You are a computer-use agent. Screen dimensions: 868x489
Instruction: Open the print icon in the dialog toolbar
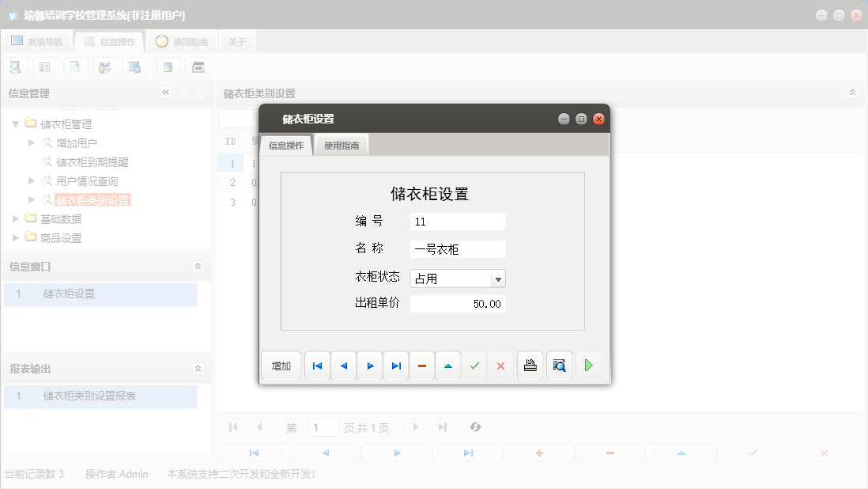coord(530,365)
